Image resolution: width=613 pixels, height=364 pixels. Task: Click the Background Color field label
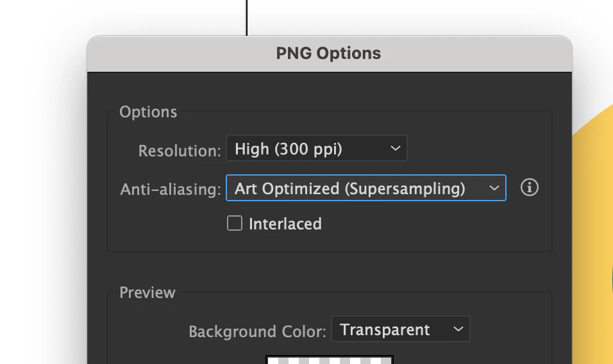coord(257,332)
